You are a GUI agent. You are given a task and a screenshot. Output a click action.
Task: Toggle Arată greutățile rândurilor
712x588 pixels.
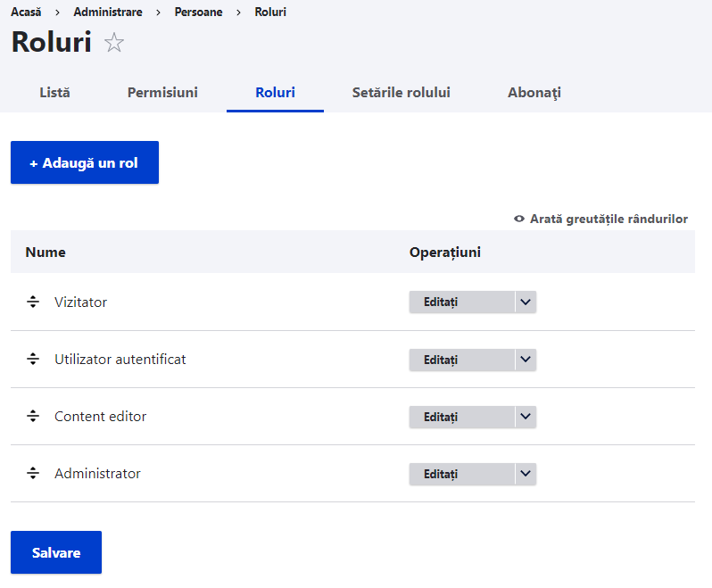click(600, 219)
